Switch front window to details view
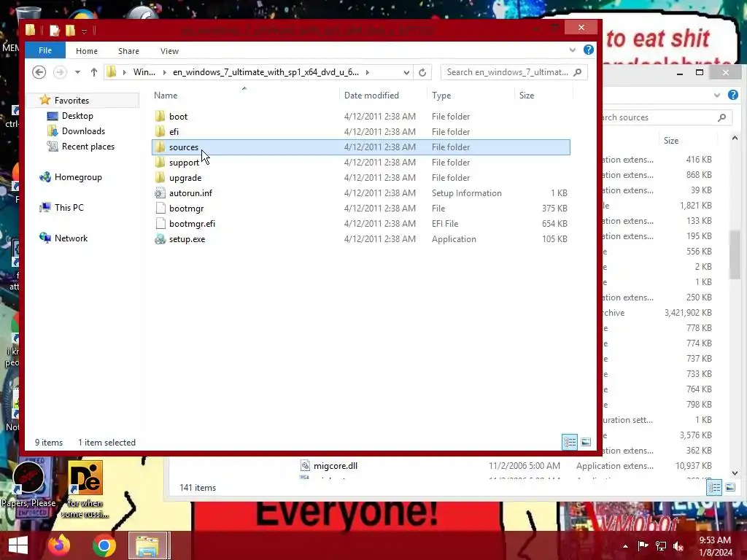The height and width of the screenshot is (560, 747). point(570,443)
